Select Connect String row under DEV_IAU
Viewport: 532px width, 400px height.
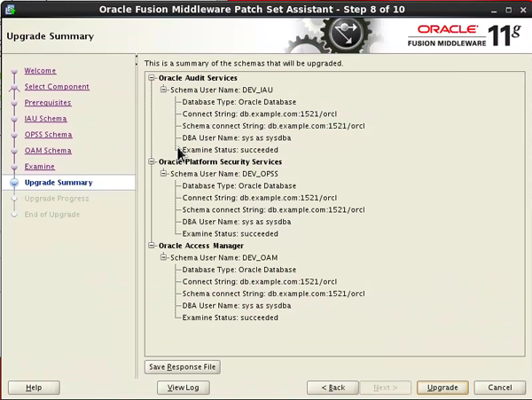[x=260, y=114]
